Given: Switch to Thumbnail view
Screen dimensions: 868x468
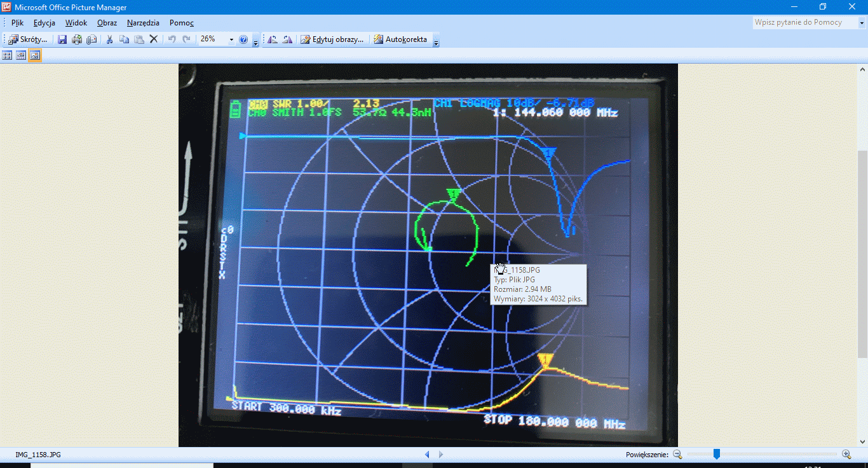Looking at the screenshot, I should tap(8, 56).
